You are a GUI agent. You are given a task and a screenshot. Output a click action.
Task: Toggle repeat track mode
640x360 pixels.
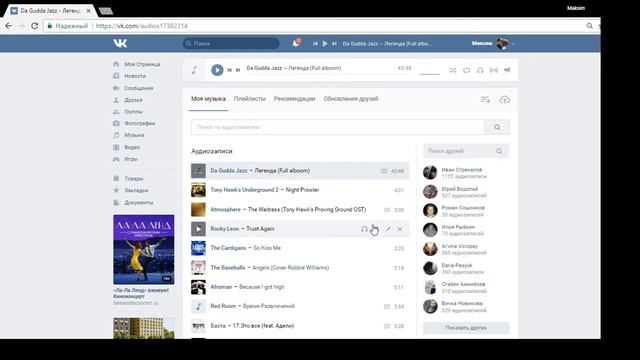coord(467,70)
